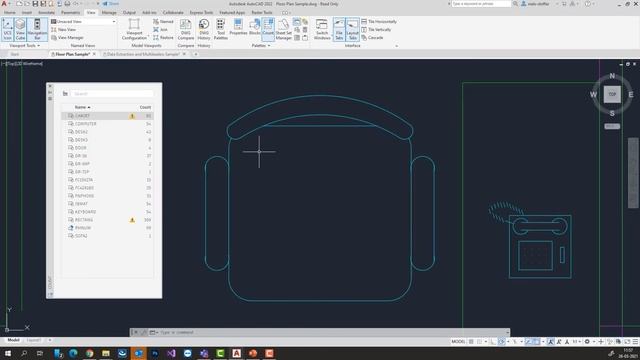Click the E compass direction on ViewCube
Screen dimensions: 640x360
point(631,94)
